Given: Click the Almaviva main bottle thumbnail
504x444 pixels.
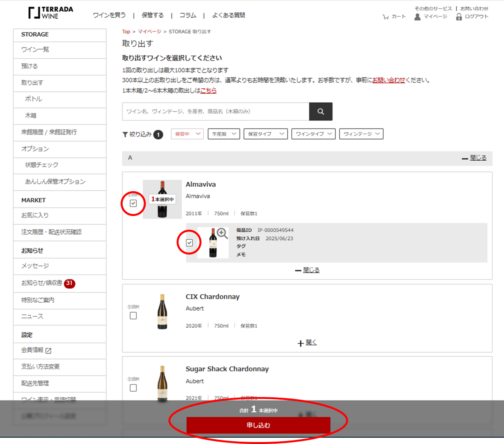Looking at the screenshot, I should pos(162,199).
